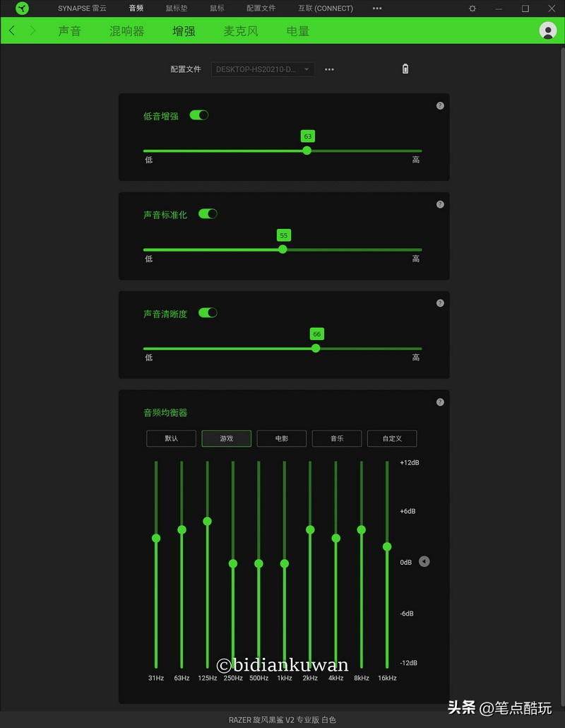Click the 1kHz equalizer band handle
This screenshot has height=728, width=565.
(285, 563)
